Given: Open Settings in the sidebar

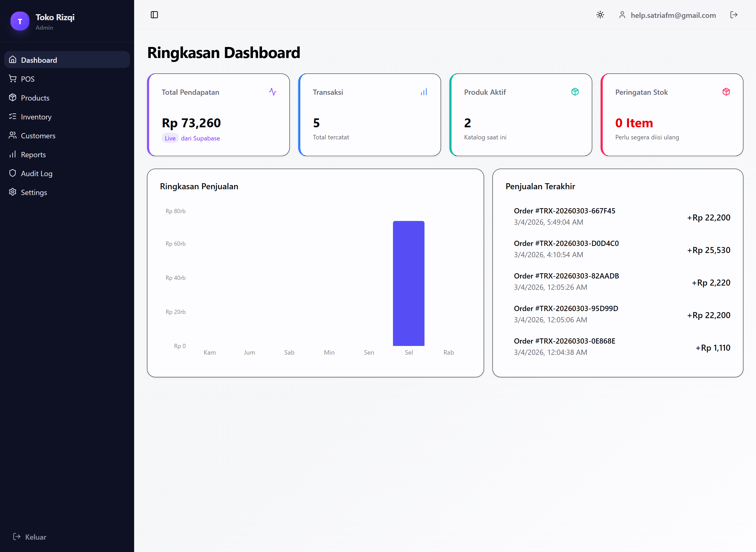Looking at the screenshot, I should pyautogui.click(x=34, y=192).
